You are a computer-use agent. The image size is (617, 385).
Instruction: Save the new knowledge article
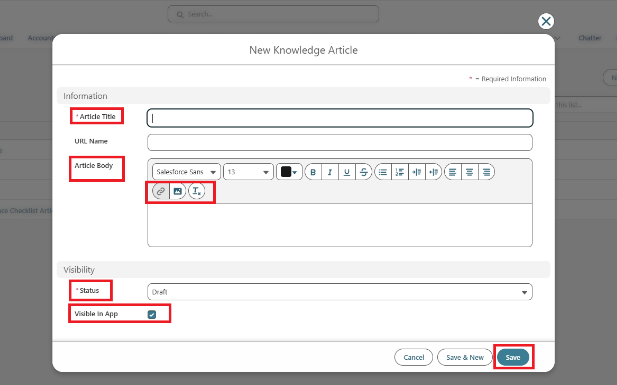[513, 357]
